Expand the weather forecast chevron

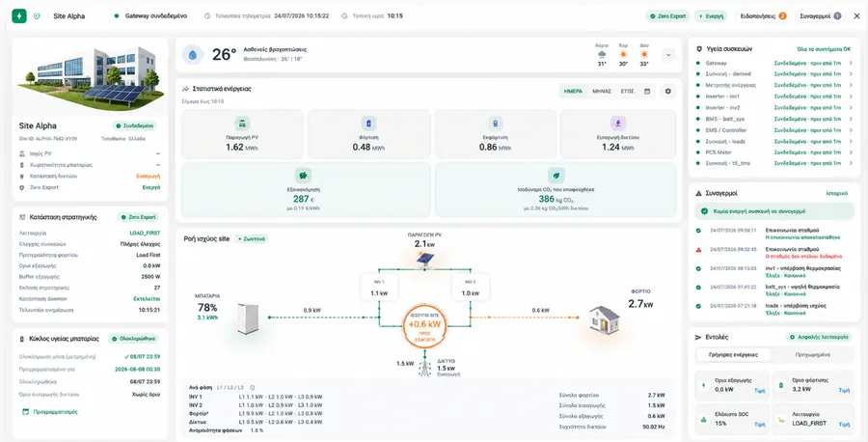(668, 55)
